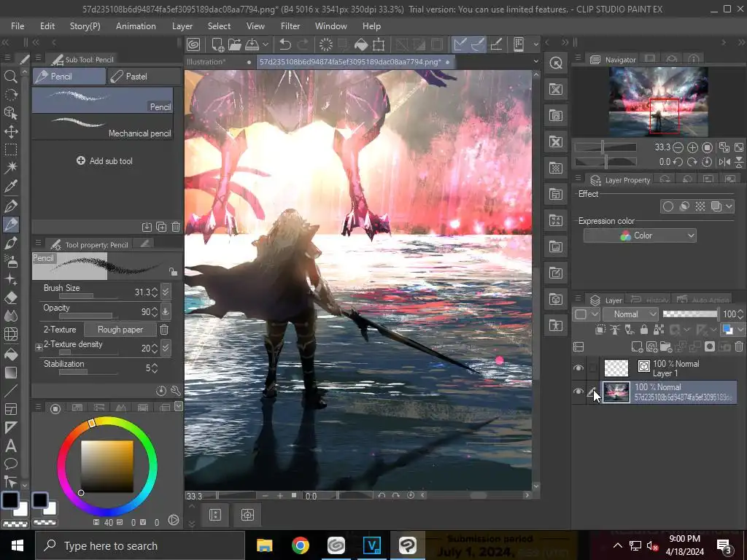Click the Clear/Delete sparkle icon in command bar
The width and height of the screenshot is (747, 560).
326,44
